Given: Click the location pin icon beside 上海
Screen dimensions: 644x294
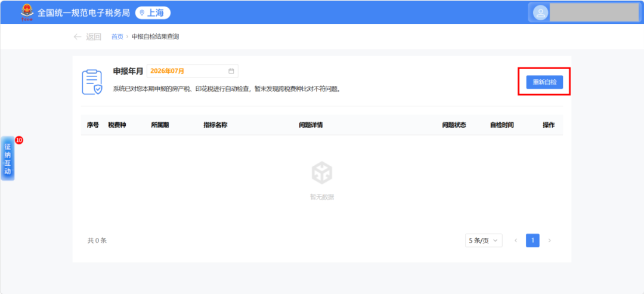Looking at the screenshot, I should pos(142,13).
